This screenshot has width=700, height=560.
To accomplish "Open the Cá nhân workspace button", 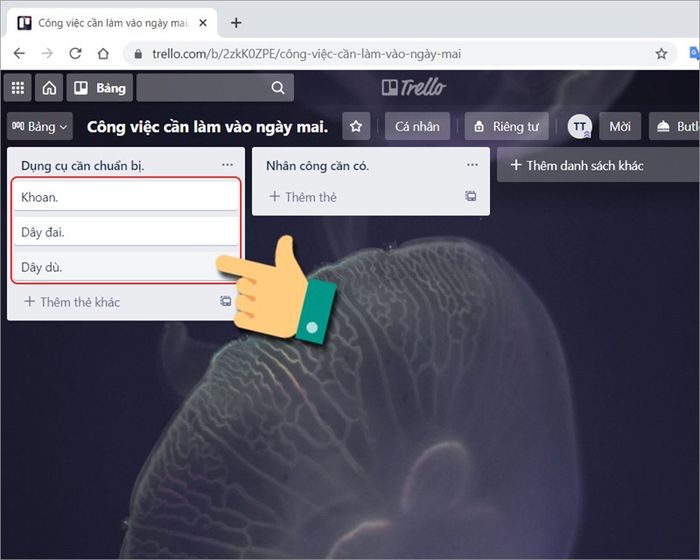I will click(x=417, y=126).
